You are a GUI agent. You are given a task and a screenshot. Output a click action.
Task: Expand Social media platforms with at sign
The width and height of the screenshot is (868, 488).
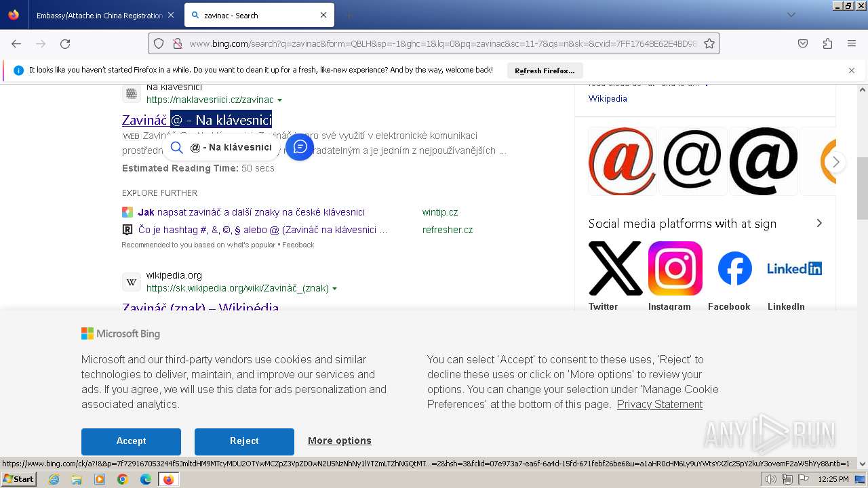[x=819, y=223]
